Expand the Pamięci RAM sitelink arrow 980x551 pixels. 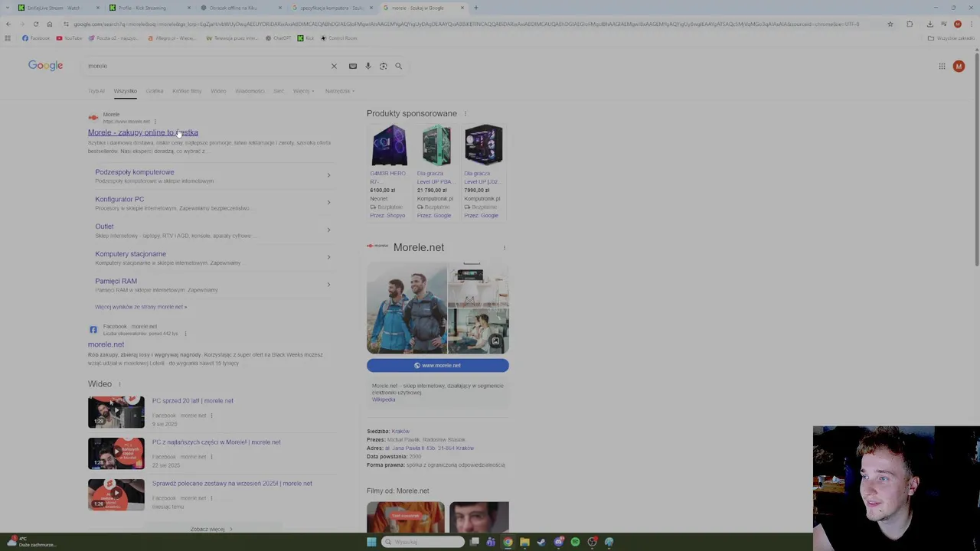pos(328,285)
